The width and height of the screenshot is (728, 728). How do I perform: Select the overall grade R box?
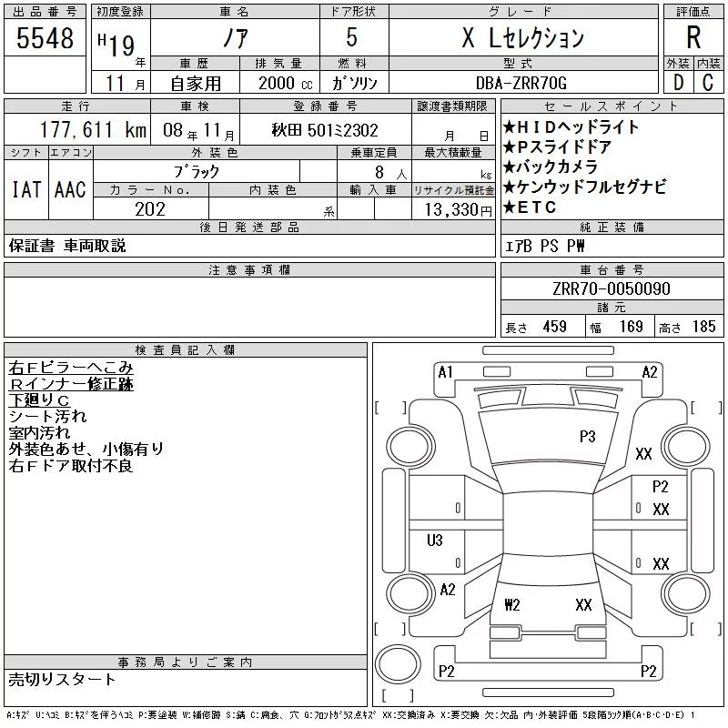click(693, 38)
